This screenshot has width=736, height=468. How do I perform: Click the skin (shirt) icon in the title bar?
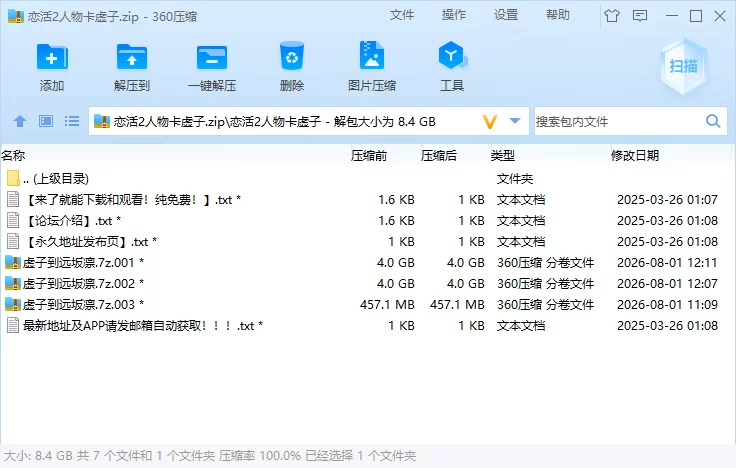[x=612, y=16]
